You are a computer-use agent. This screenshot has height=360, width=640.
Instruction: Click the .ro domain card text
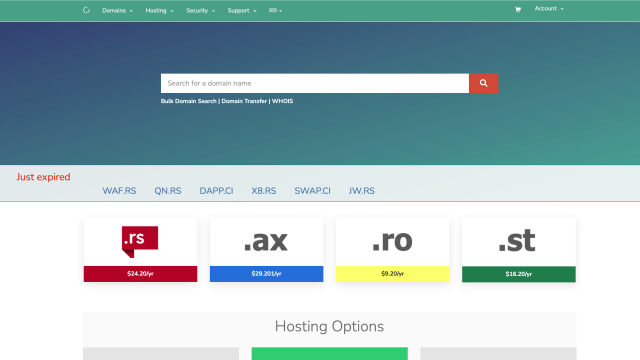pos(392,241)
